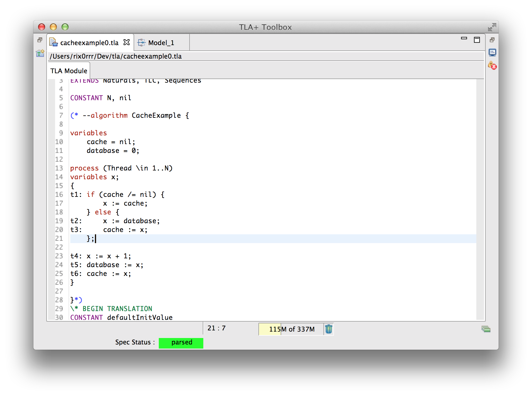Run garbage collection with the trash icon
Screen dimensions: 532x396
pos(329,329)
